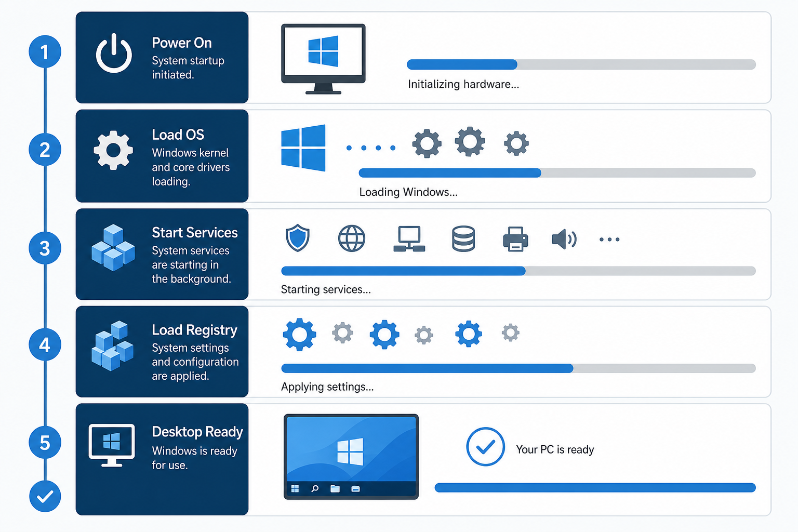
Task: Click the 'Initializing hardware...' status text
Action: click(x=463, y=84)
